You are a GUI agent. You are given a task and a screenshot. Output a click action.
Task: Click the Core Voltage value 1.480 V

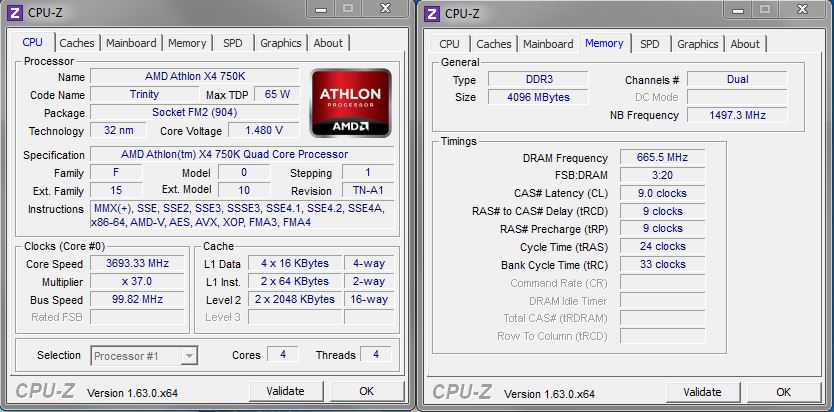[264, 130]
